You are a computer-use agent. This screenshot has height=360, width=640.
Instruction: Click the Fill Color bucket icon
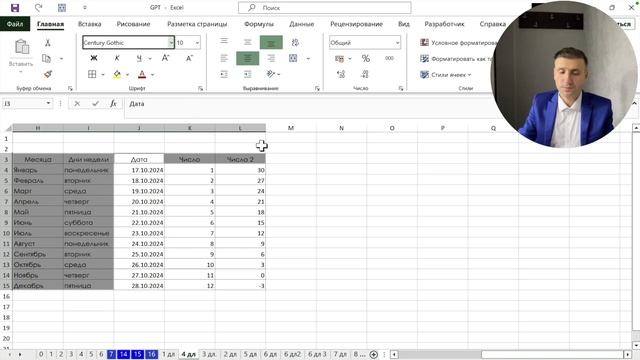(117, 74)
